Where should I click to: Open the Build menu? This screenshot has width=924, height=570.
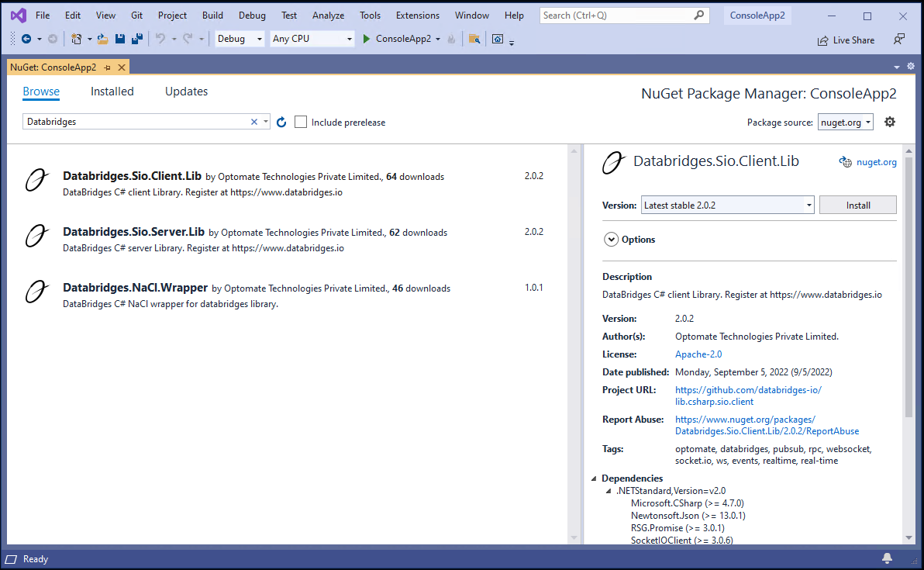[212, 15]
